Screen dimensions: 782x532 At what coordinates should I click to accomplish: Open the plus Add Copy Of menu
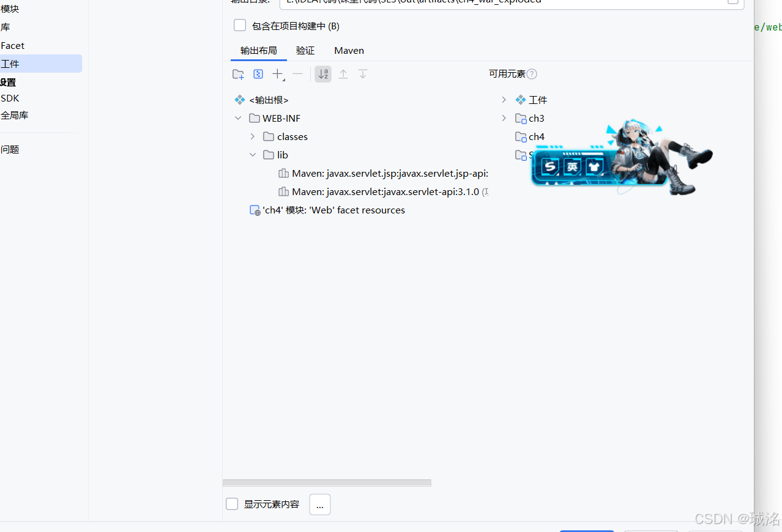278,75
